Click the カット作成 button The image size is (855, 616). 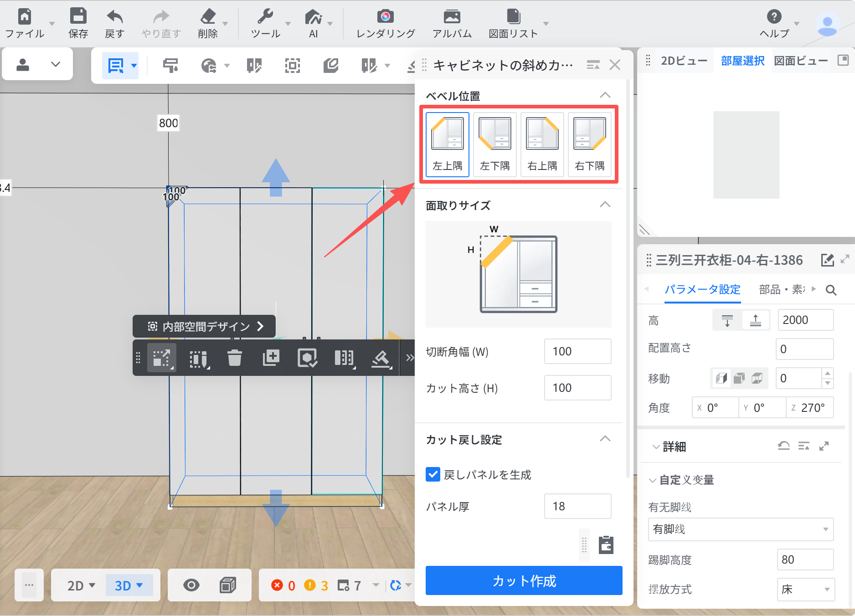524,580
